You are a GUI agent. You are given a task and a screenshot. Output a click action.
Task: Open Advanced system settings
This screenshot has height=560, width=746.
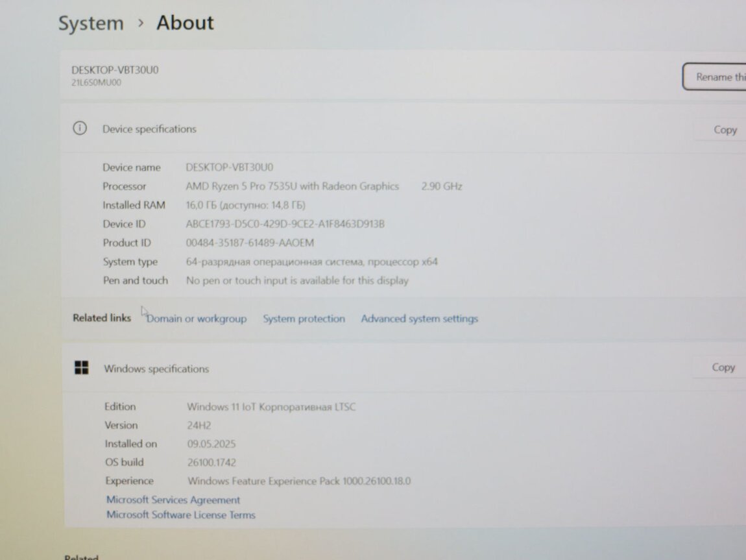419,319
